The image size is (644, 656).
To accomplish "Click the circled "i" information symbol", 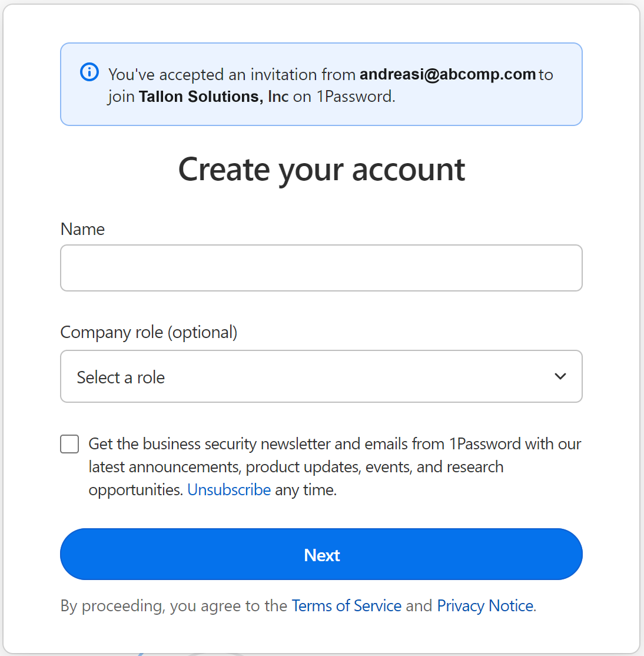I will (89, 71).
